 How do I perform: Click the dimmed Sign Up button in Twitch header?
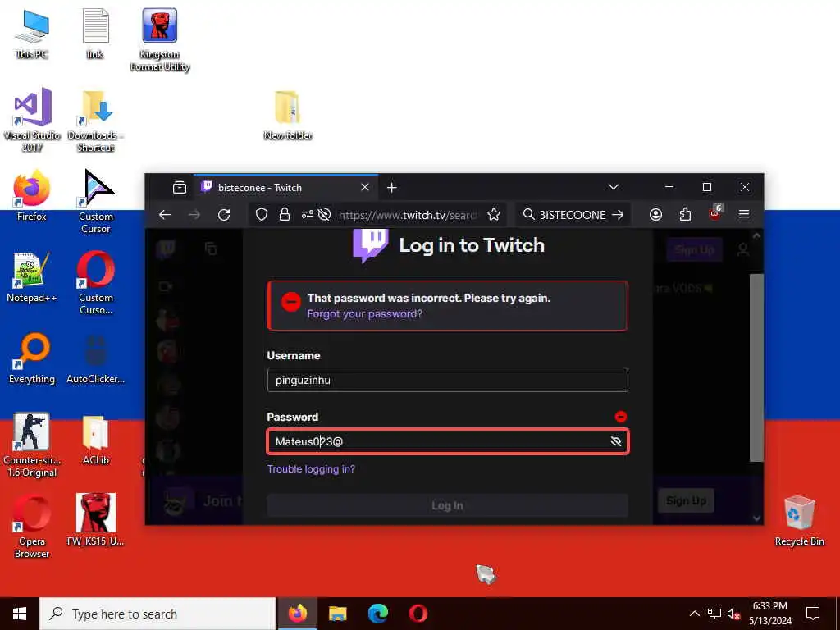(694, 249)
